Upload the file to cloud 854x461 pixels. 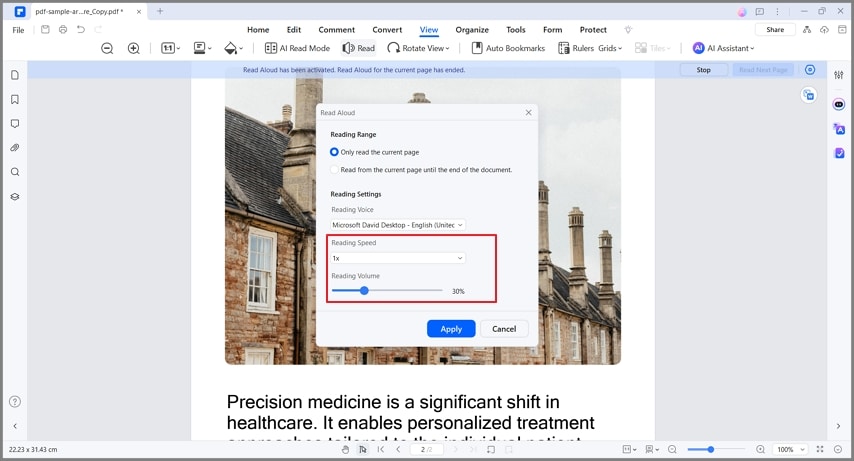tap(825, 30)
